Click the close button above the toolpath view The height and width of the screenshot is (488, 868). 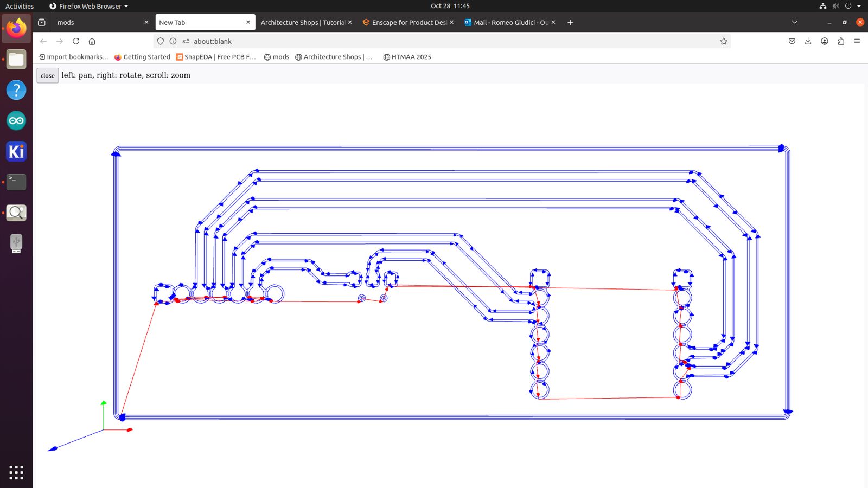(48, 75)
